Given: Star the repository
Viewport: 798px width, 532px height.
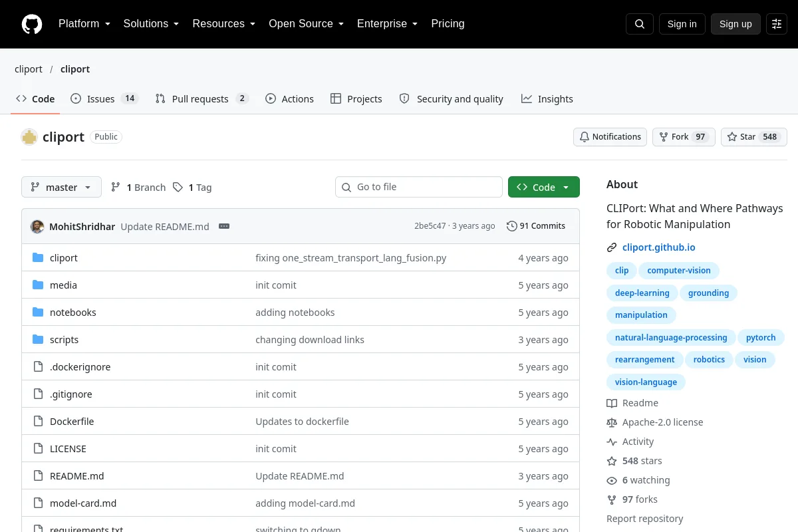Looking at the screenshot, I should point(753,137).
